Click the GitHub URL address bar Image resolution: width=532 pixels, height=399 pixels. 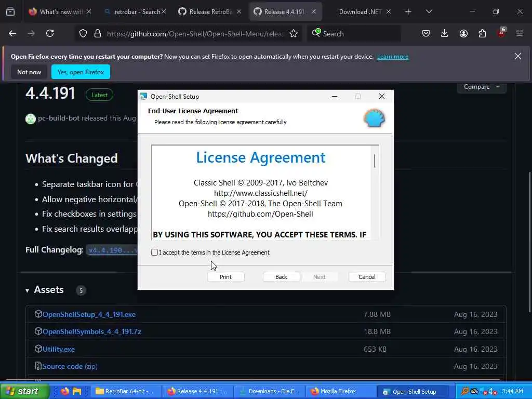[x=195, y=34]
